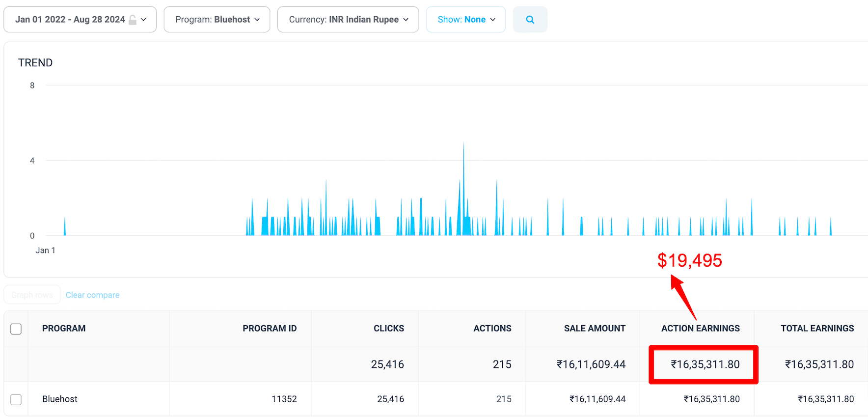Click the Graph rows button
868x417 pixels.
point(32,295)
